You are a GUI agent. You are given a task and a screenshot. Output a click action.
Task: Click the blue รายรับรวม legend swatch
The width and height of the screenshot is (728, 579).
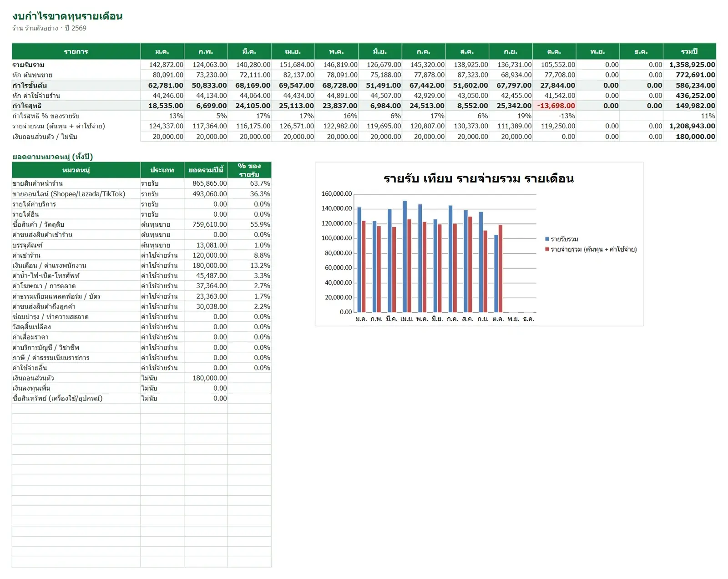547,239
